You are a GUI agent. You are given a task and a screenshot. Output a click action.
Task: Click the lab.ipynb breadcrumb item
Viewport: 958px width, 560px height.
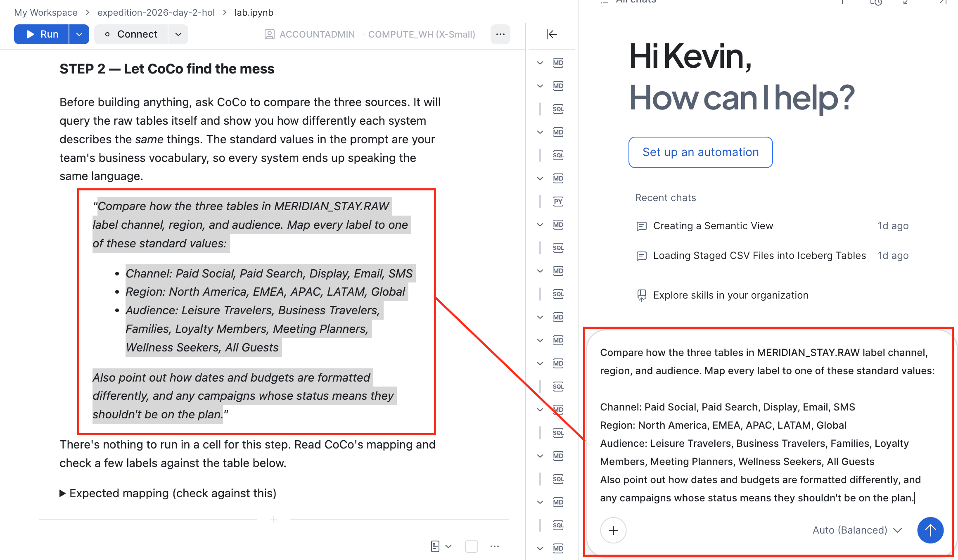coord(254,12)
